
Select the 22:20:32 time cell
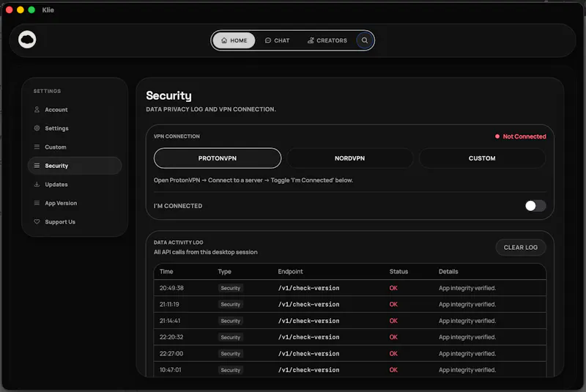point(171,337)
